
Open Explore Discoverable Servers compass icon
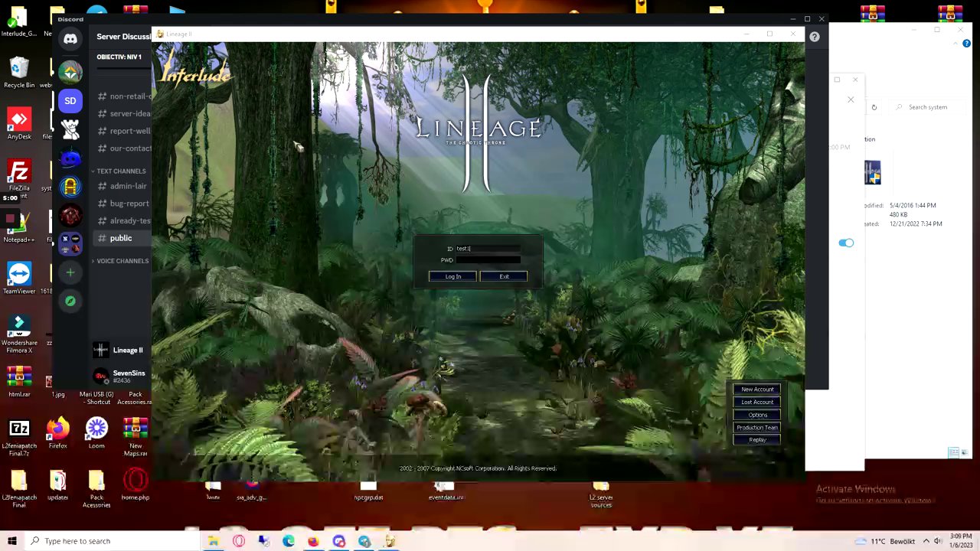(x=70, y=301)
